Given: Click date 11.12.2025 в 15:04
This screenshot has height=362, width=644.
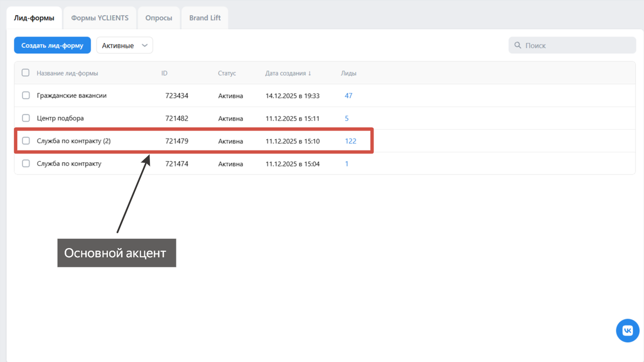Looking at the screenshot, I should click(292, 163).
